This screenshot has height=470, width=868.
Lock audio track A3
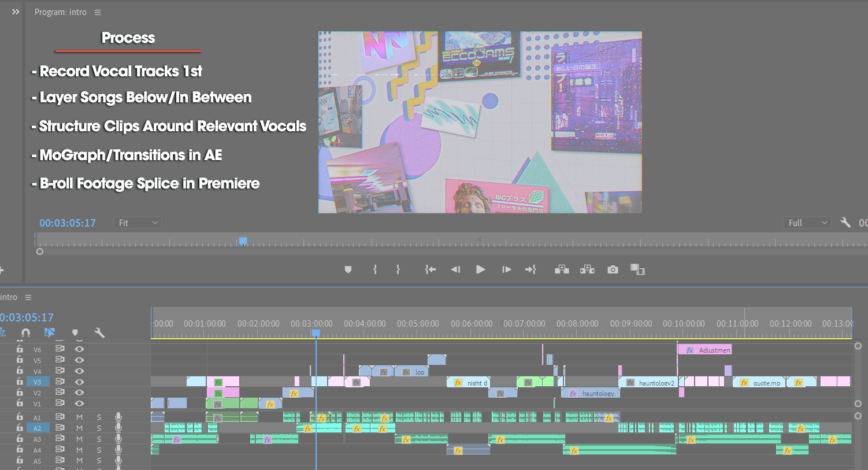point(20,438)
